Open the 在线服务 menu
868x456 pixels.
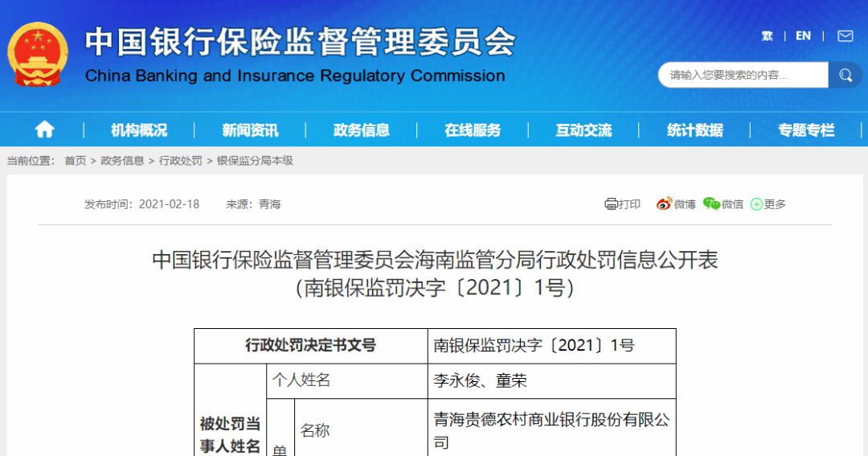[x=473, y=130]
